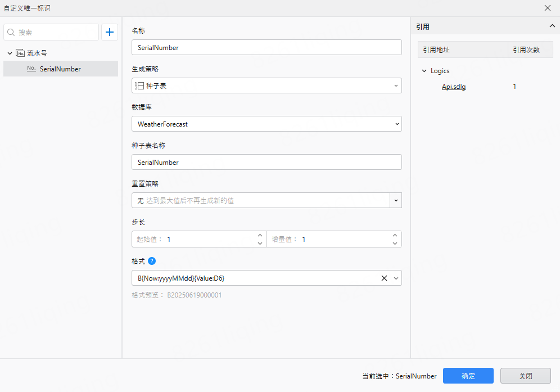Open the Api.sdlg reference link
560x392 pixels.
click(x=453, y=87)
